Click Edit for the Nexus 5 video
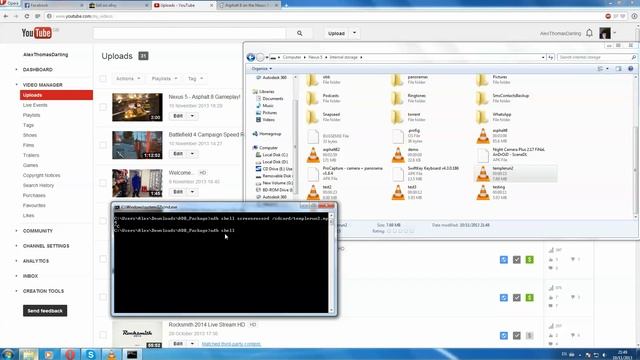 178,116
